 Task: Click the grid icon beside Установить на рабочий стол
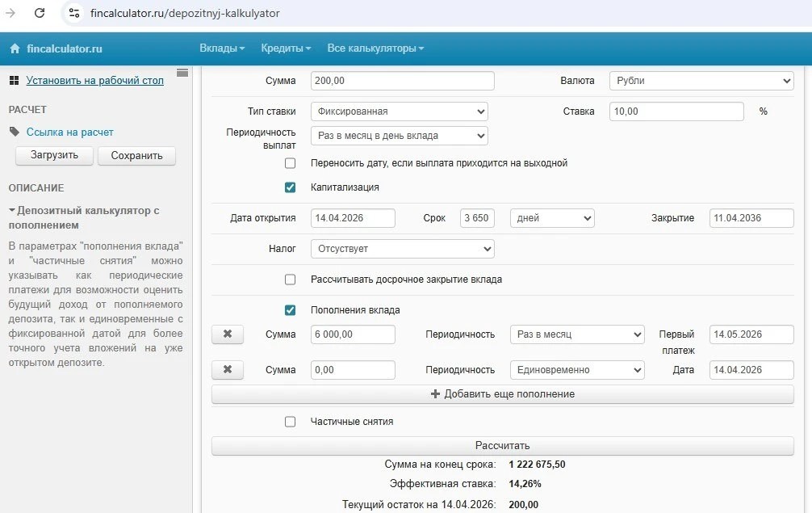coord(14,80)
